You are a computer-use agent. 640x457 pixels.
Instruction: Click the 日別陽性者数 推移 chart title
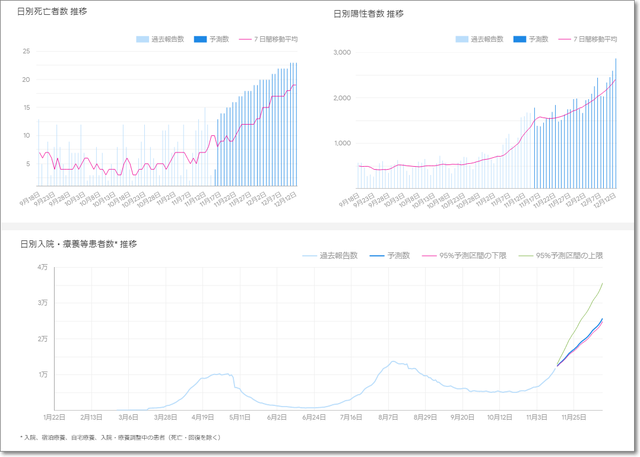[x=368, y=14]
